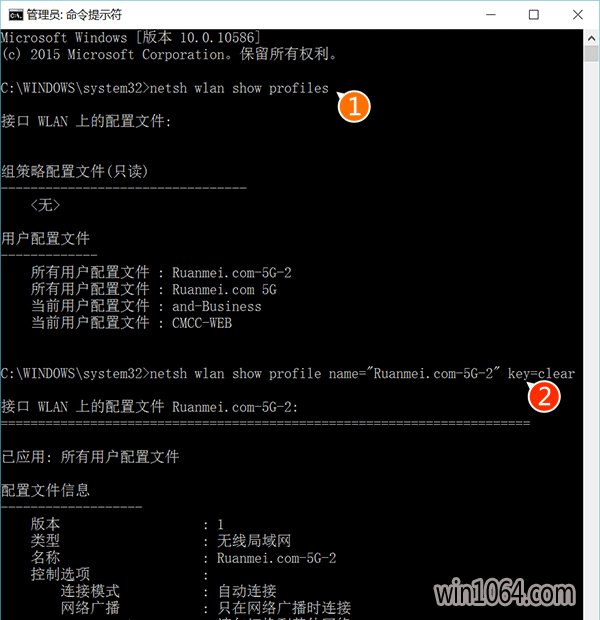This screenshot has width=600, height=620.
Task: Click the orange number 1 annotation marker
Action: click(354, 106)
